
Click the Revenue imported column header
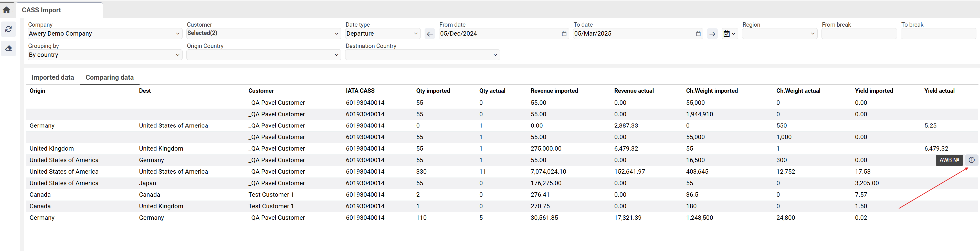[x=554, y=91]
